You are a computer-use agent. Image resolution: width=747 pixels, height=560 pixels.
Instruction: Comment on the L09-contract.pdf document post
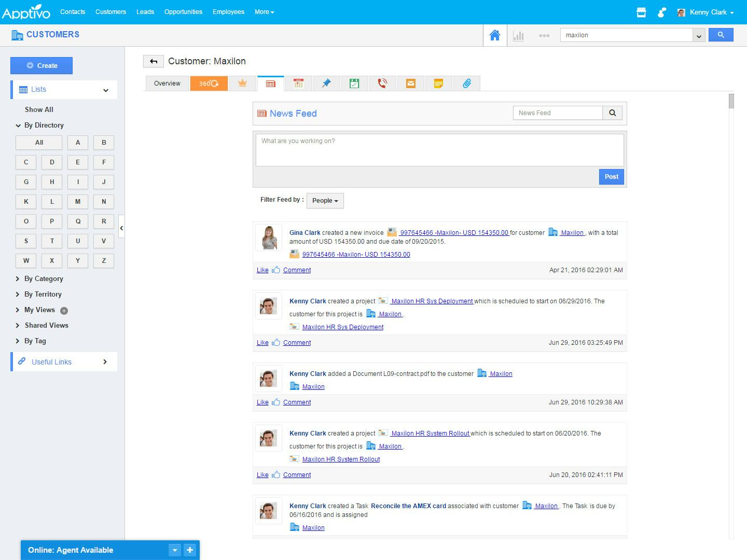click(x=297, y=402)
